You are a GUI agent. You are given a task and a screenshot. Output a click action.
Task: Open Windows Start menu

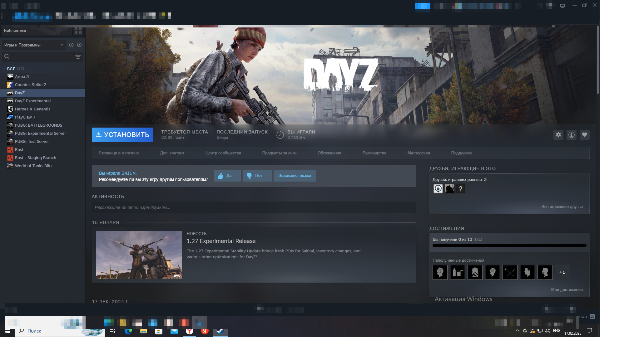click(7, 331)
